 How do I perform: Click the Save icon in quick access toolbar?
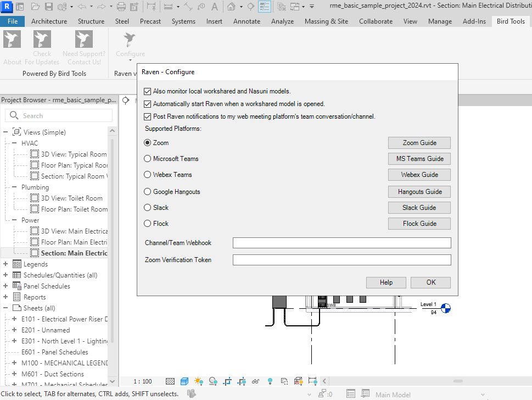click(48, 7)
